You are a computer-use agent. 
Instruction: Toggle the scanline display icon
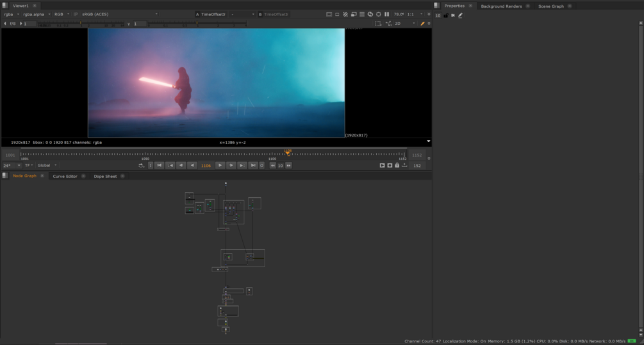click(362, 14)
